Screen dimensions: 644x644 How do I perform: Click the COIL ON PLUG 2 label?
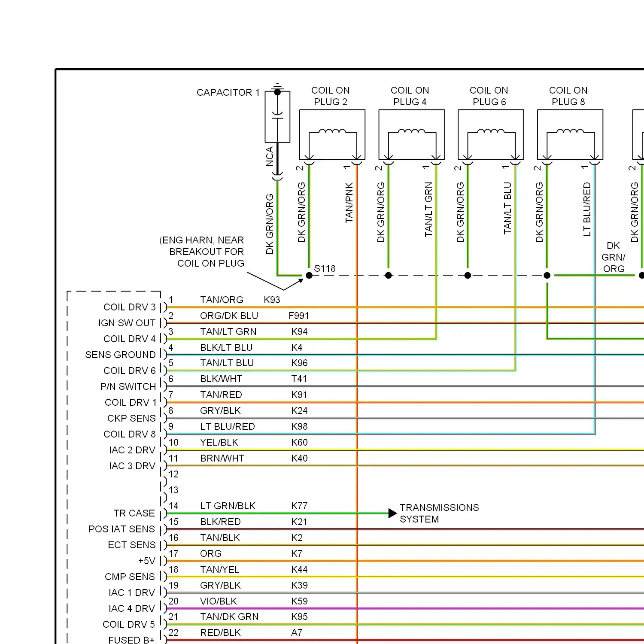331,96
